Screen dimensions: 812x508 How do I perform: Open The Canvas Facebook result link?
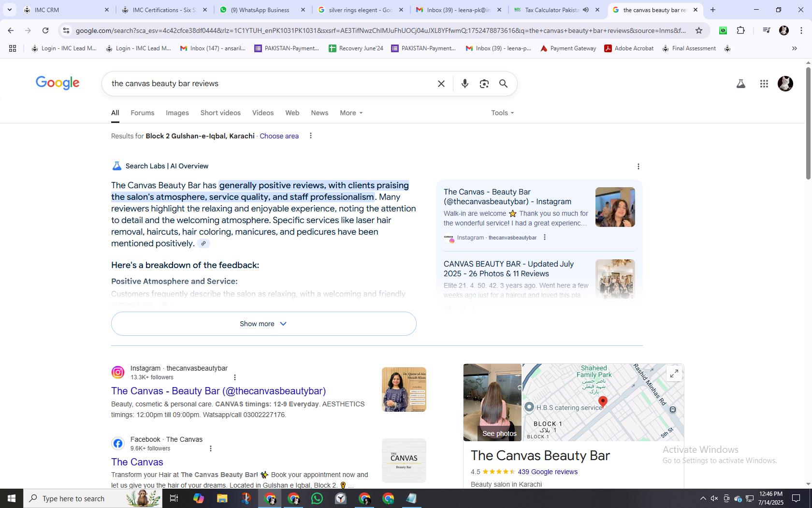137,462
